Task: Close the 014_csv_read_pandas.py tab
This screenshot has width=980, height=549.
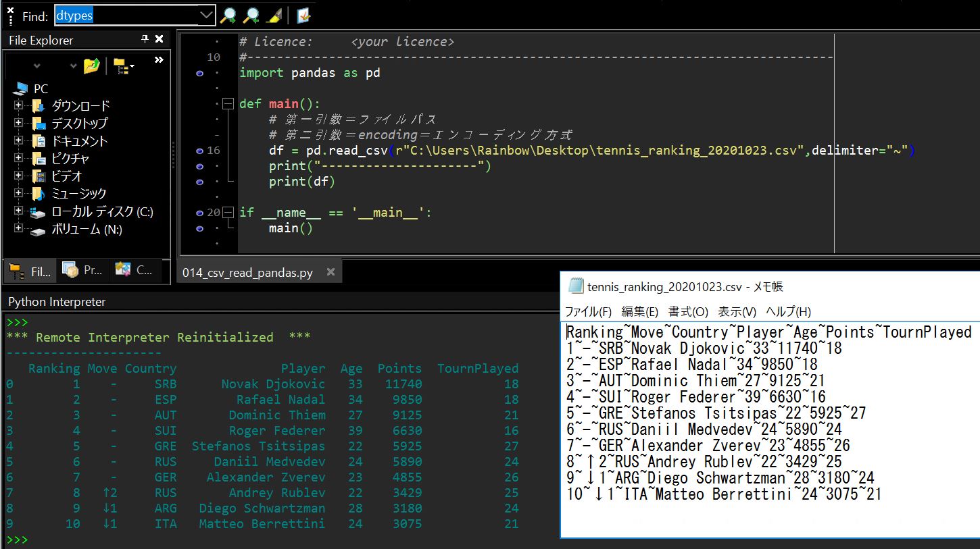Action: click(x=330, y=272)
